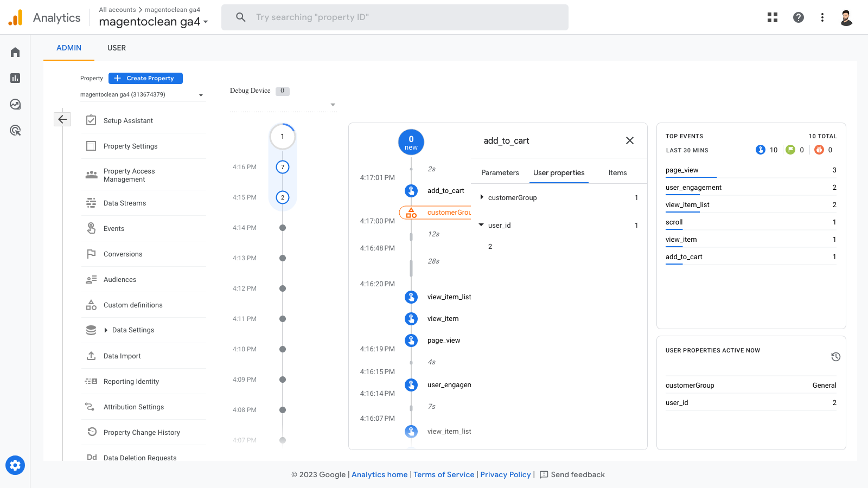Expand the customerGroup user property

(x=482, y=197)
